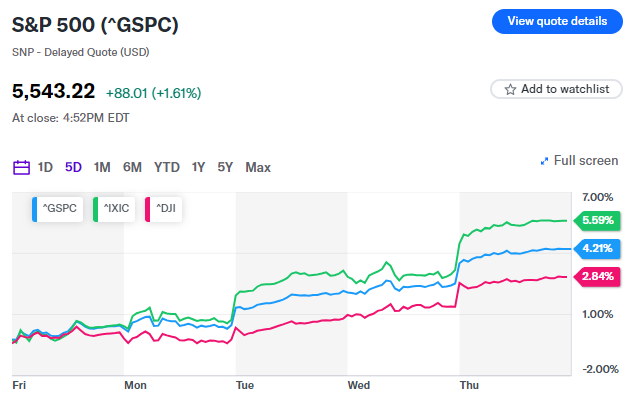Select the 1Y time range
633x408 pixels.
[x=198, y=167]
